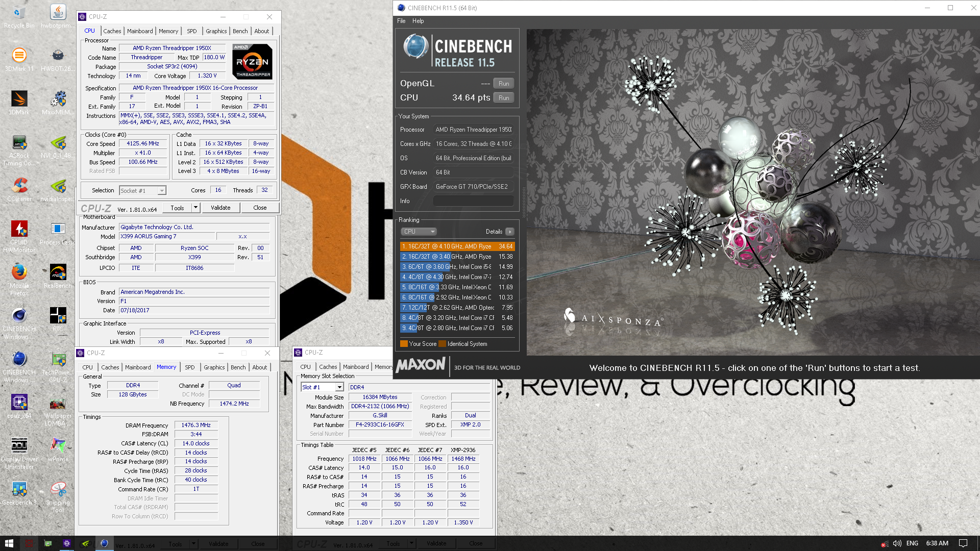Select the Cinebench taskbar icon

104,543
